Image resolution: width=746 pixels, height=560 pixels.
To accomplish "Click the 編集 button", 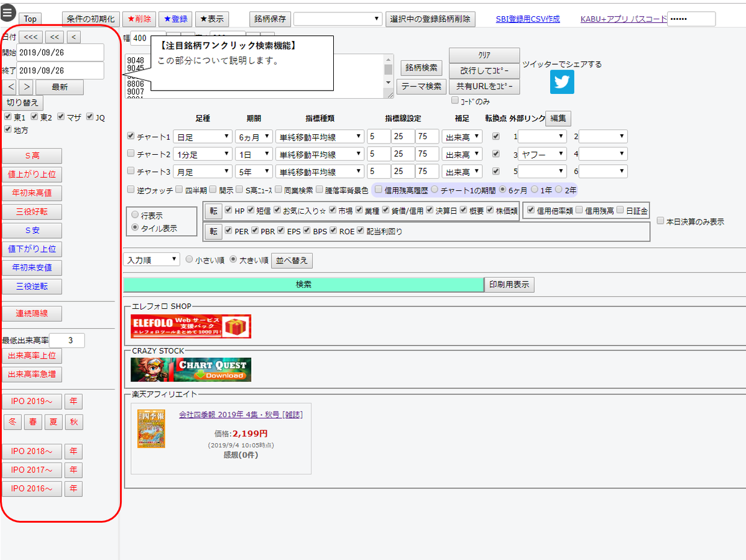I will (558, 118).
